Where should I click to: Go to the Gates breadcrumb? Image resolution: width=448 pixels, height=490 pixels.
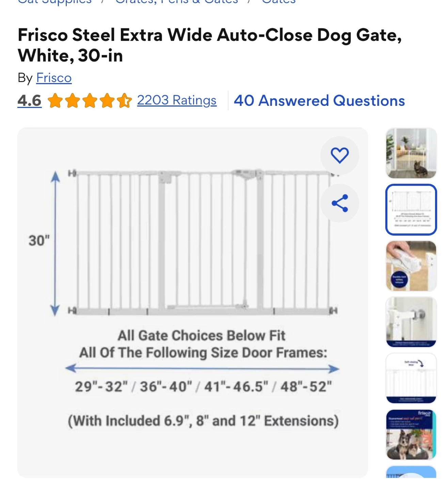pos(278,2)
